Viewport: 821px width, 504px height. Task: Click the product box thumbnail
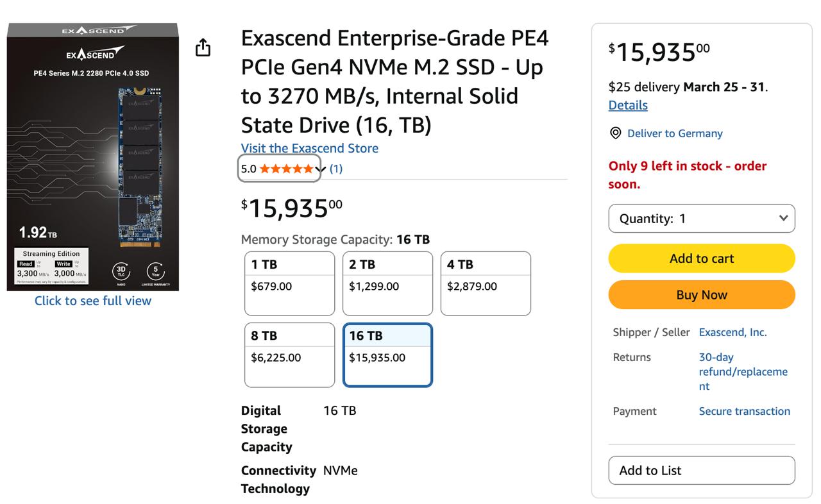click(92, 157)
